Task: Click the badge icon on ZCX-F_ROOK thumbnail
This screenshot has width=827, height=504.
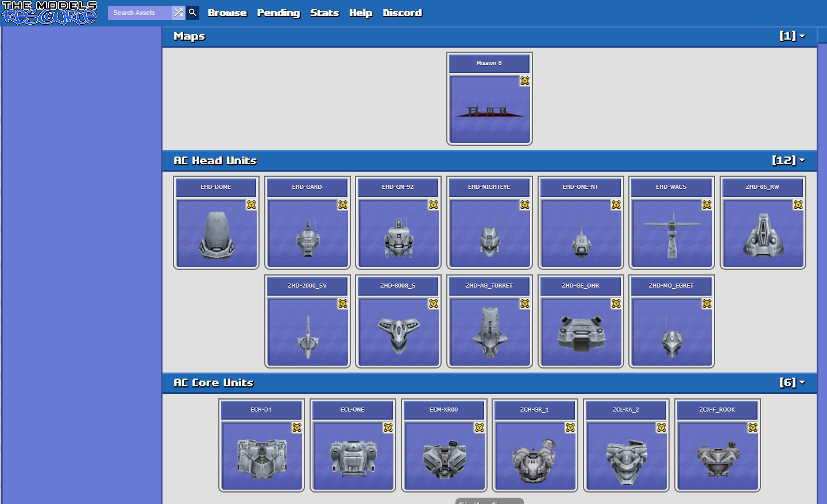Action: pyautogui.click(x=752, y=428)
